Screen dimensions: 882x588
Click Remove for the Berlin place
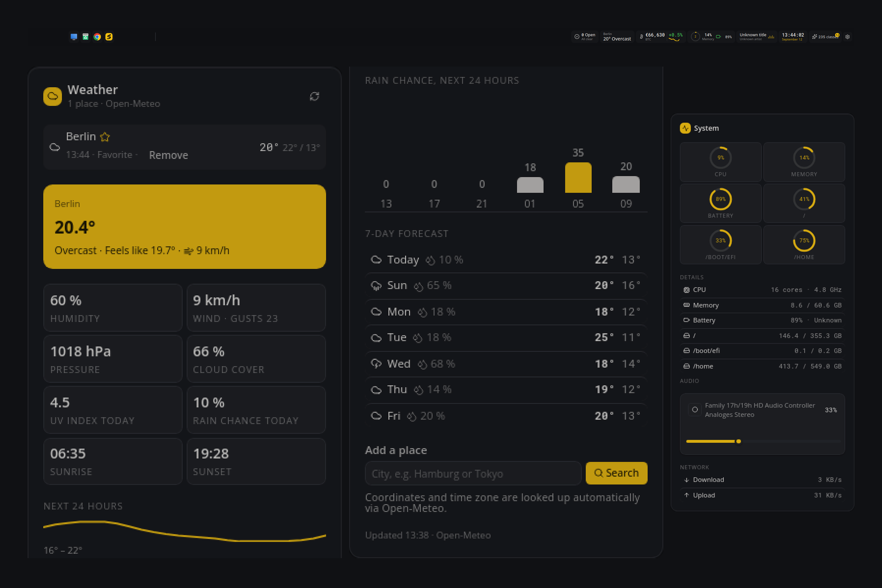click(x=168, y=155)
